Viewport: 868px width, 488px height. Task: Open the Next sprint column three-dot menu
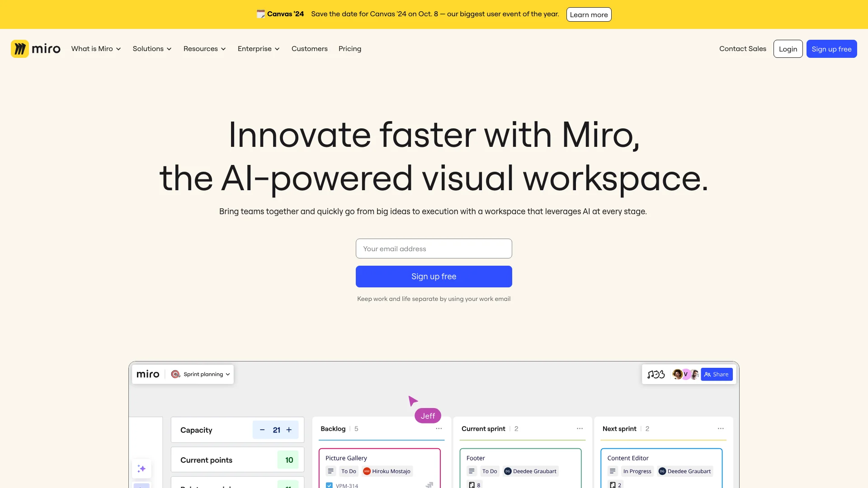click(x=721, y=428)
